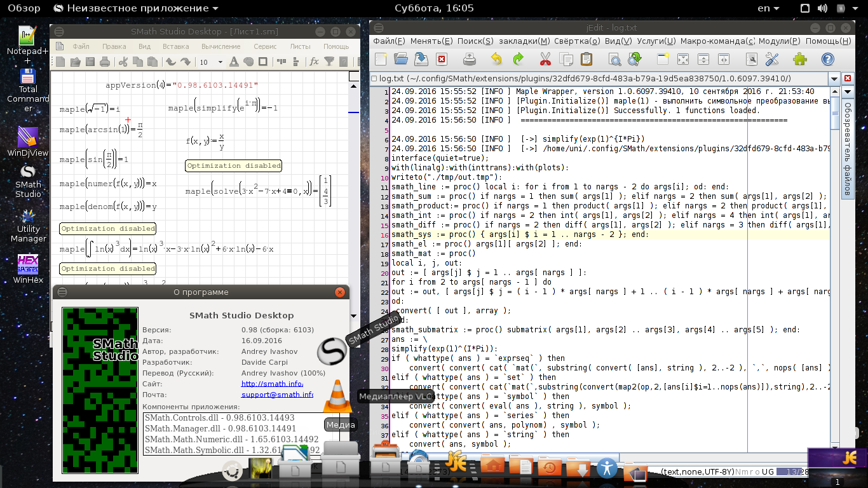Open the 'Поиск(S)' menu in jEdit
The height and width of the screenshot is (488, 868).
click(475, 41)
